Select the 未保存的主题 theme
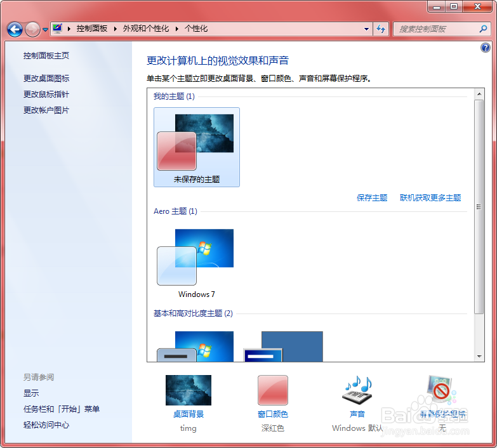This screenshot has width=497, height=448. pos(197,147)
